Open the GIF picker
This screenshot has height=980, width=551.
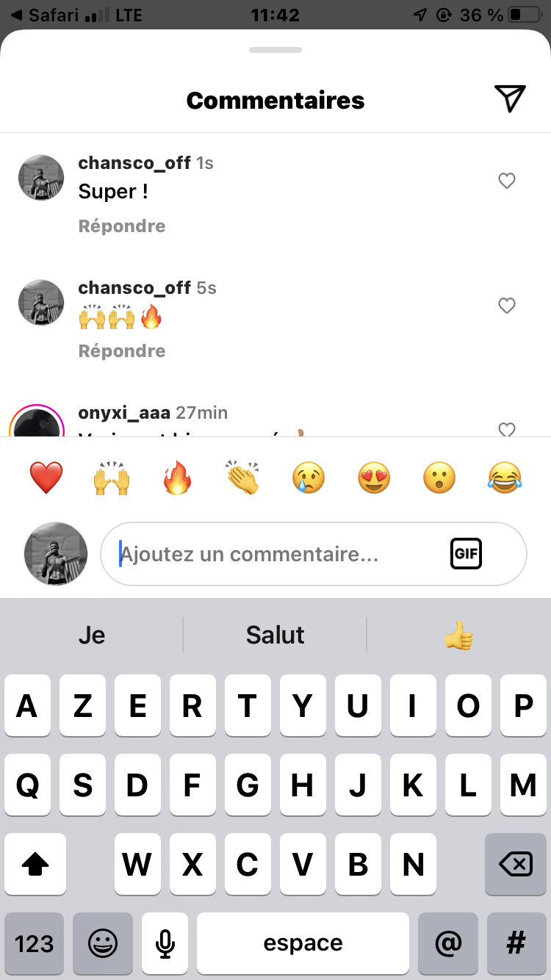(x=466, y=553)
